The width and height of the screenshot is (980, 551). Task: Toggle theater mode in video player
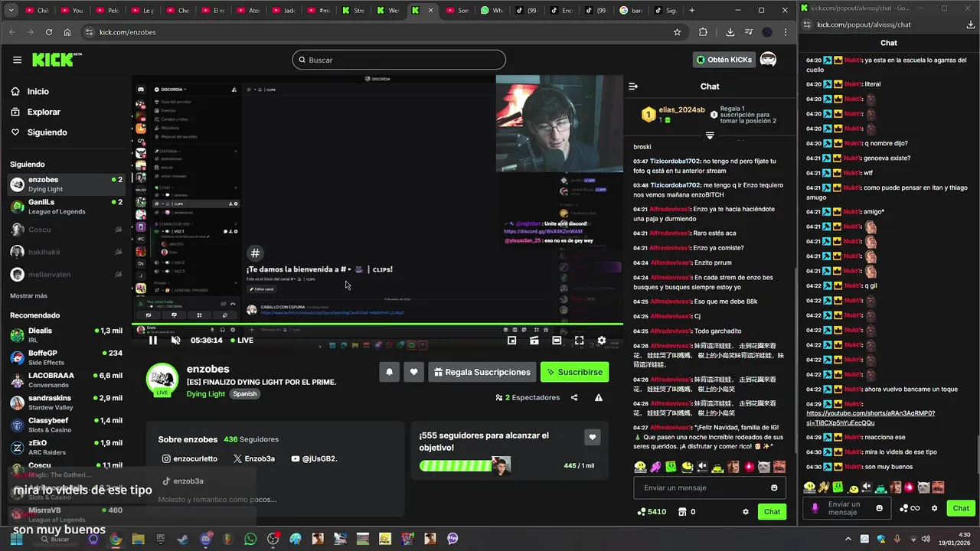(557, 341)
